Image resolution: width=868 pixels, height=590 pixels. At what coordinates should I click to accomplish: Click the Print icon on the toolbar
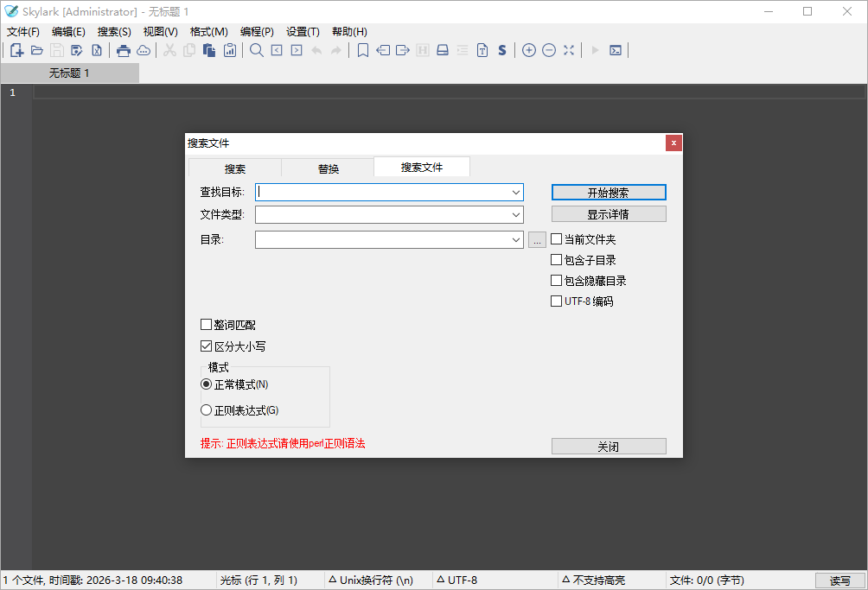point(124,50)
